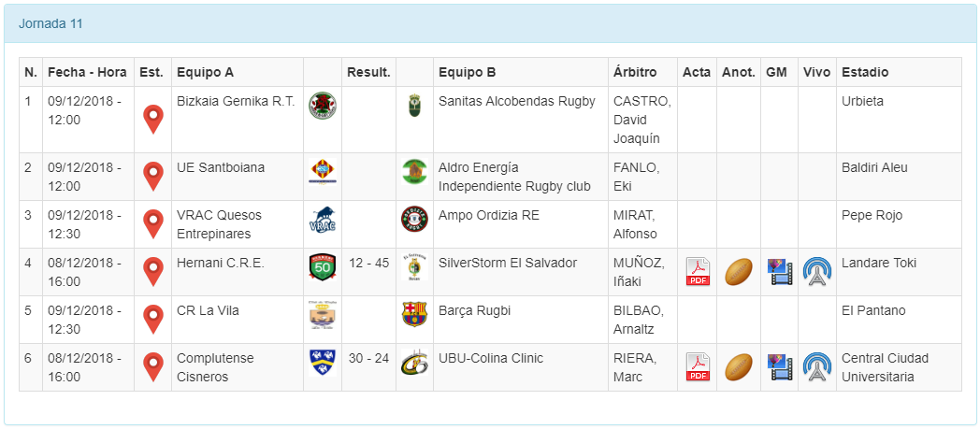Click map pin for VRAC Quesos Entrepinares match
Image resolution: width=980 pixels, height=429 pixels.
pyautogui.click(x=152, y=224)
